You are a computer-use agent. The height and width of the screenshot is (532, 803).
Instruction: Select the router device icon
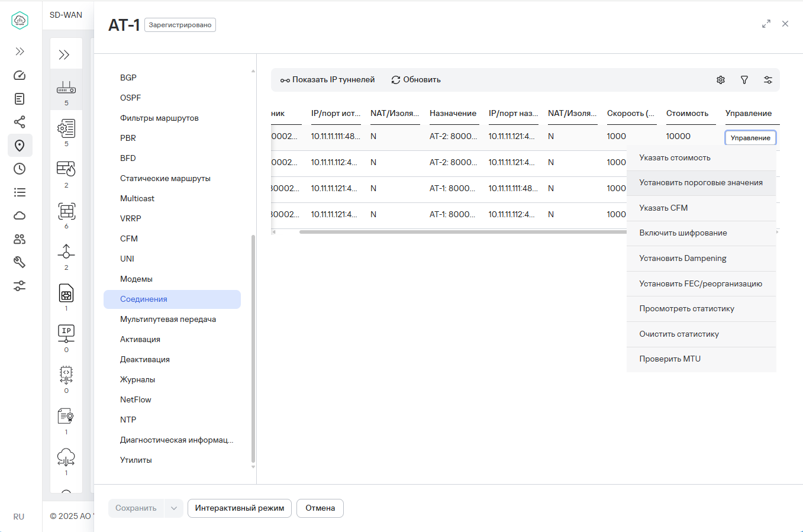pos(66,88)
